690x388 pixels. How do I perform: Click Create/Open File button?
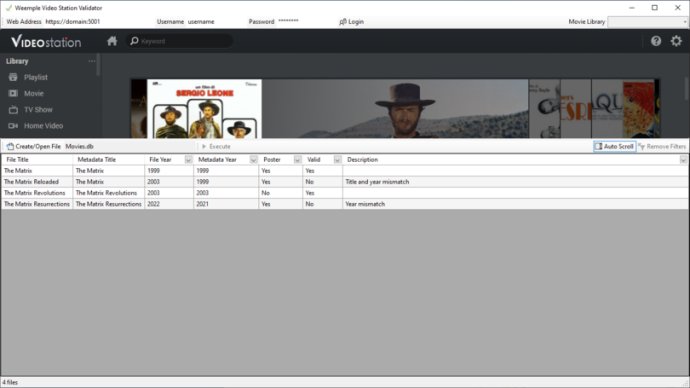pos(34,146)
